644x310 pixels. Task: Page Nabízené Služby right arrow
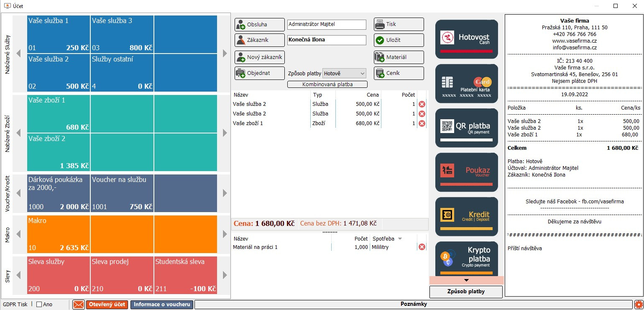pyautogui.click(x=225, y=54)
